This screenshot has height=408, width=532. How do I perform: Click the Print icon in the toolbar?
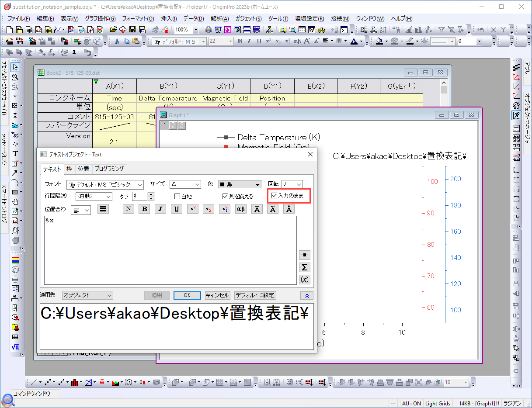209,30
